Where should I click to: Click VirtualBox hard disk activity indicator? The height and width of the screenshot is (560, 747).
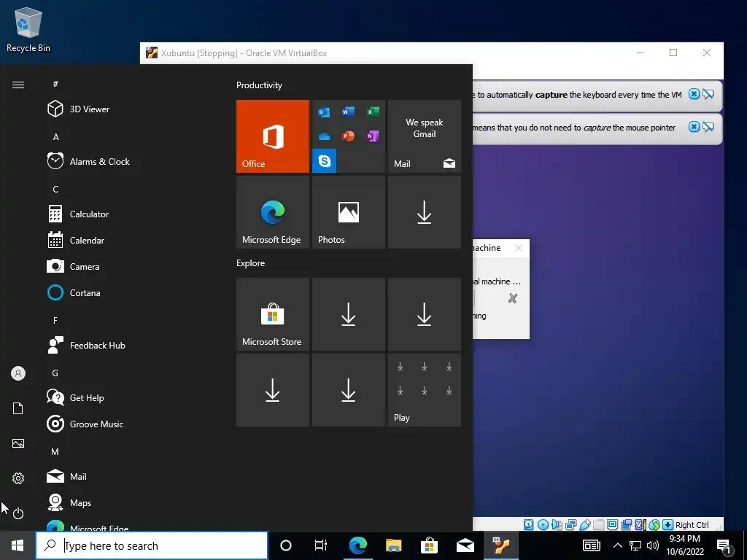point(529,525)
